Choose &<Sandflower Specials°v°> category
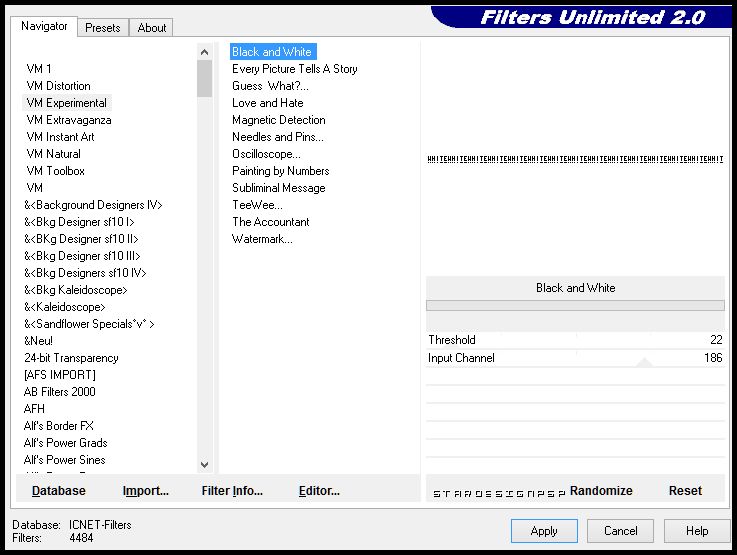The image size is (737, 555). tap(89, 324)
